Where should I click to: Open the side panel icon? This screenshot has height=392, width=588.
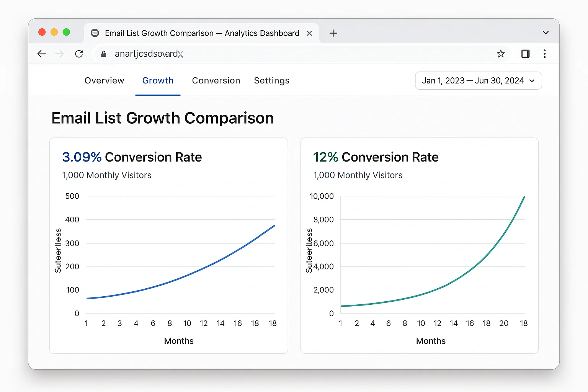[x=525, y=54]
